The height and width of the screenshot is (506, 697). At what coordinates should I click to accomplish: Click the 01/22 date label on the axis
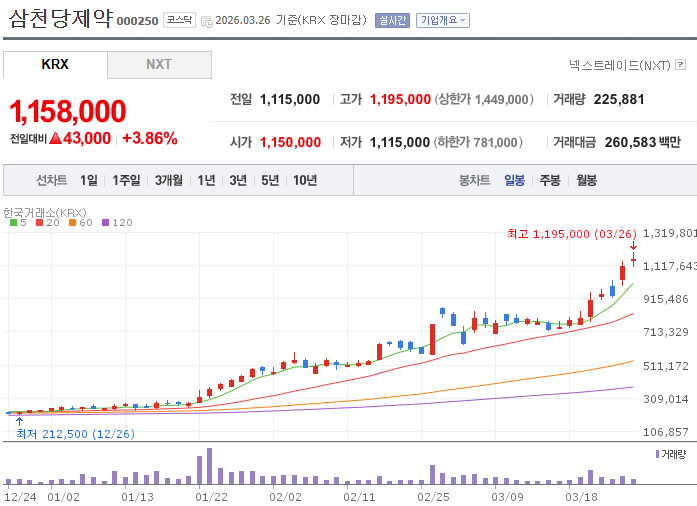tap(211, 497)
